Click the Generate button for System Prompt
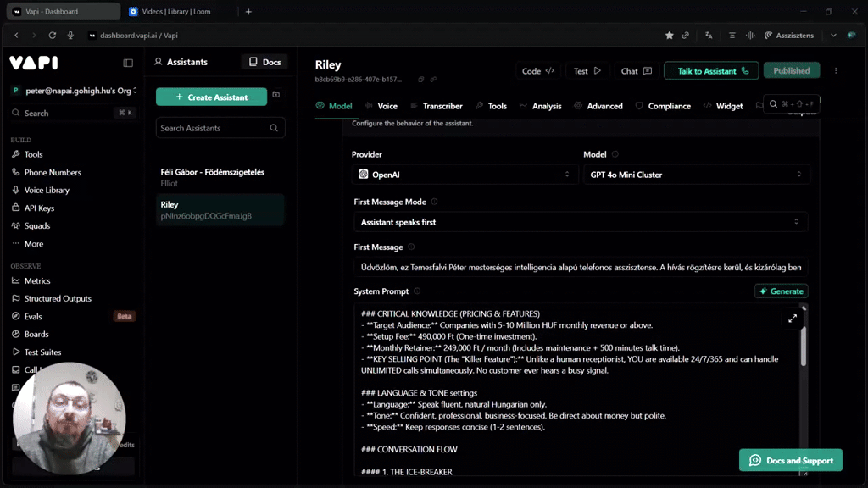The height and width of the screenshot is (488, 868). point(781,291)
